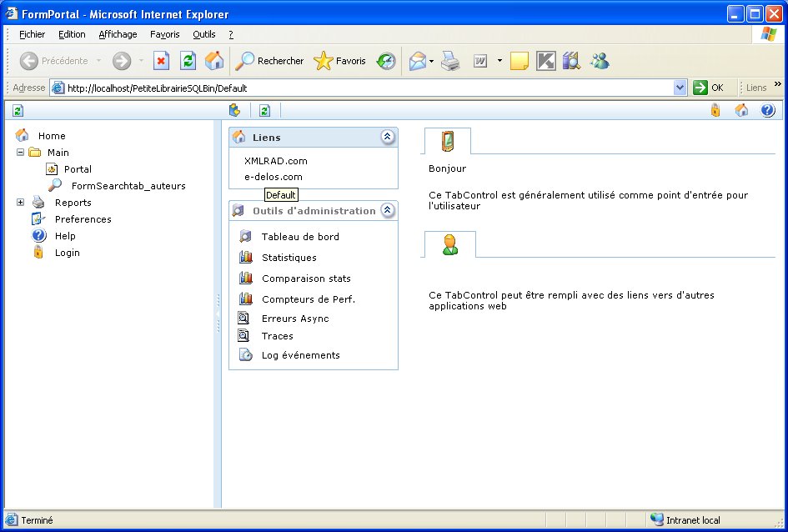The image size is (788, 532).
Task: Open the History toolbar icon
Action: pyautogui.click(x=385, y=61)
